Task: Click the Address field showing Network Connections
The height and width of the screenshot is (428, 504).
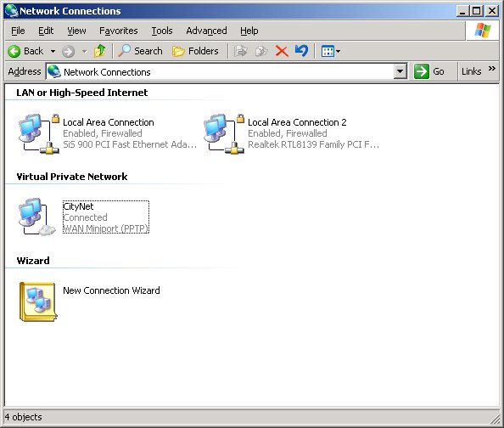Action: (x=221, y=72)
